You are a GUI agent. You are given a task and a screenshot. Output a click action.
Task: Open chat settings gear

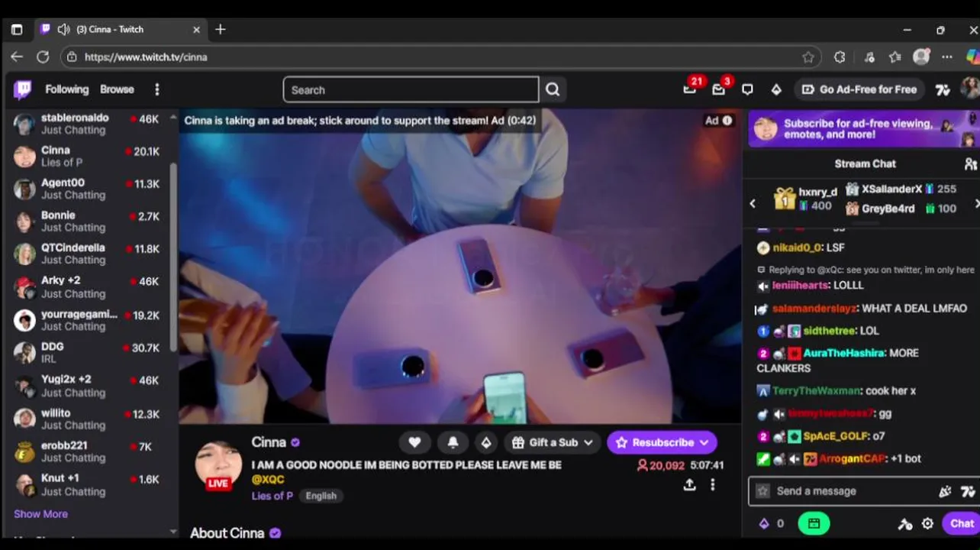click(927, 523)
